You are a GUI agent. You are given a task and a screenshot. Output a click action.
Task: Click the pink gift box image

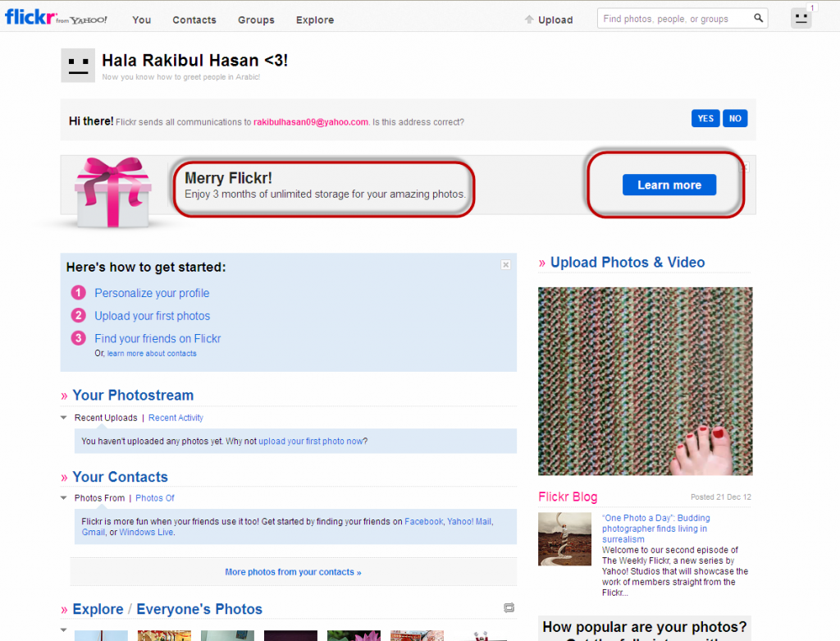112,193
